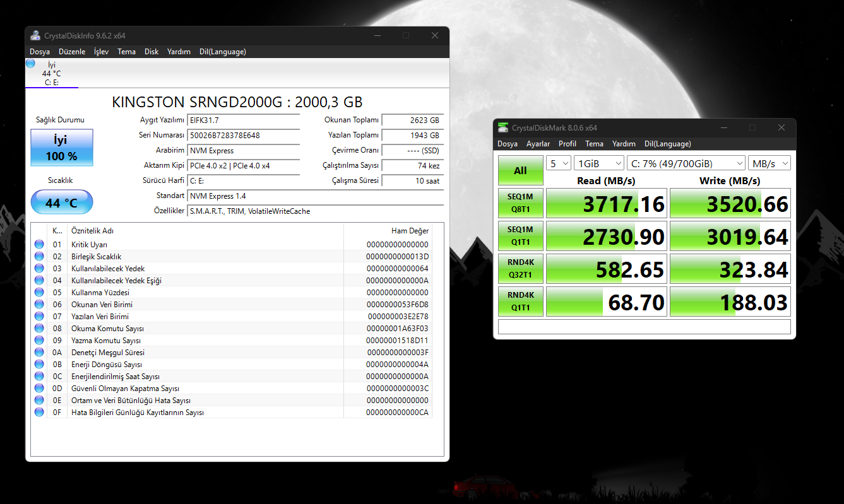This screenshot has height=504, width=844.
Task: Click the CrystalDiskMark title bar app icon
Action: [x=502, y=127]
